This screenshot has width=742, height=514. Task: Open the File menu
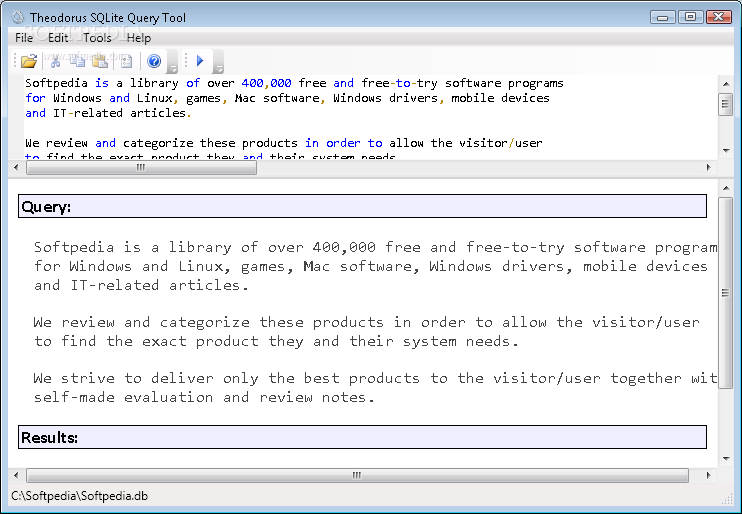click(x=24, y=38)
